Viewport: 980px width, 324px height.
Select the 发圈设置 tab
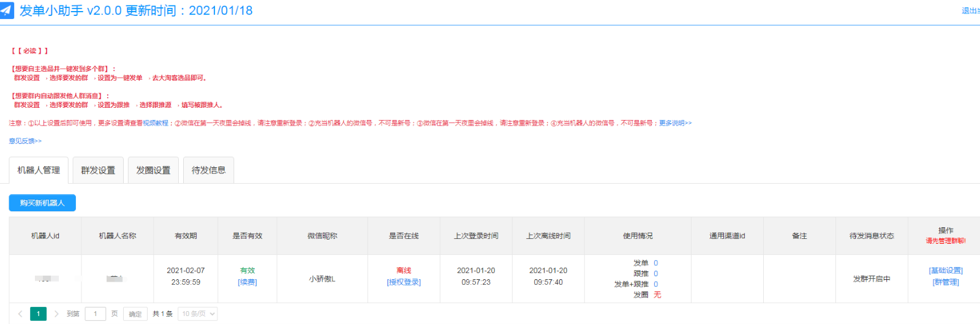pos(153,170)
